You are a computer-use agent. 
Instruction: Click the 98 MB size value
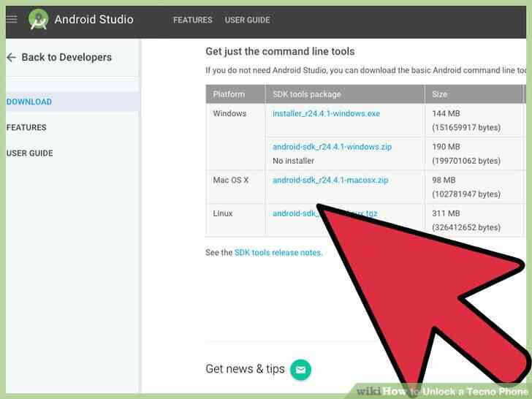pyautogui.click(x=444, y=180)
